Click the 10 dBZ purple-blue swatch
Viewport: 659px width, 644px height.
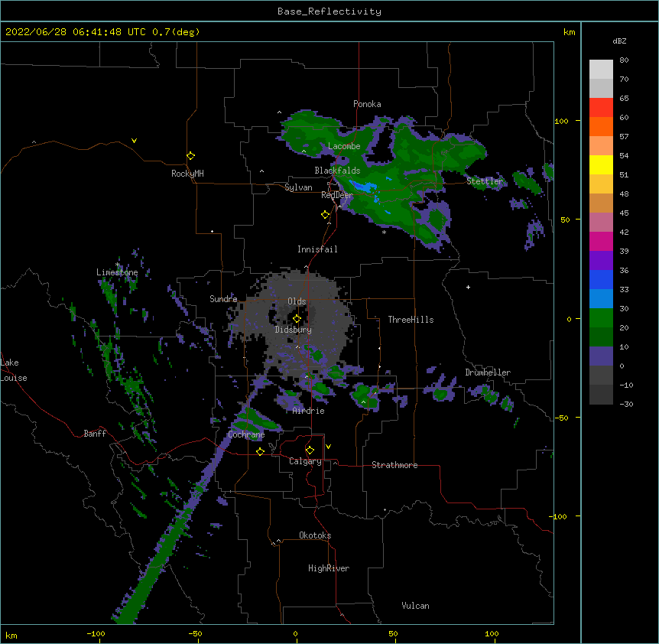tap(601, 356)
